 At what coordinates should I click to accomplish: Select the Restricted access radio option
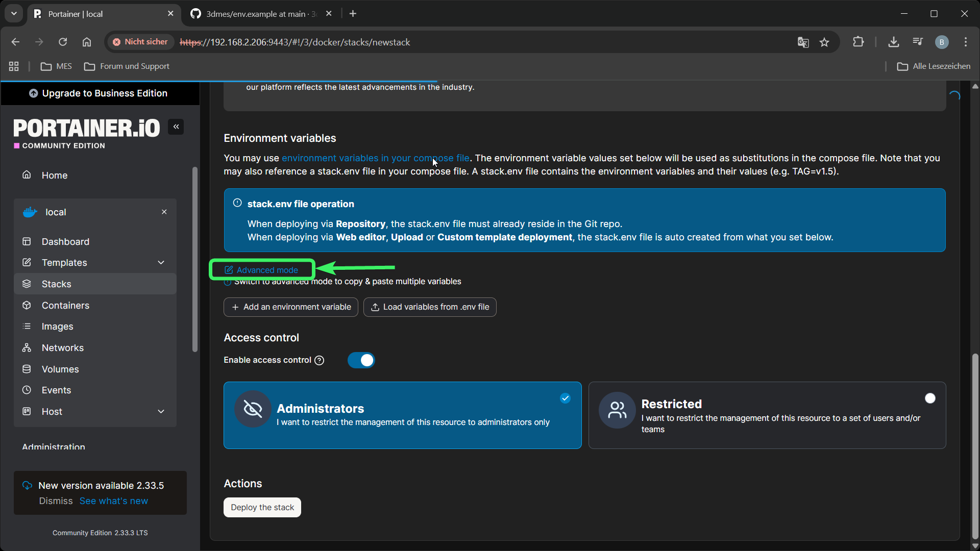tap(930, 398)
